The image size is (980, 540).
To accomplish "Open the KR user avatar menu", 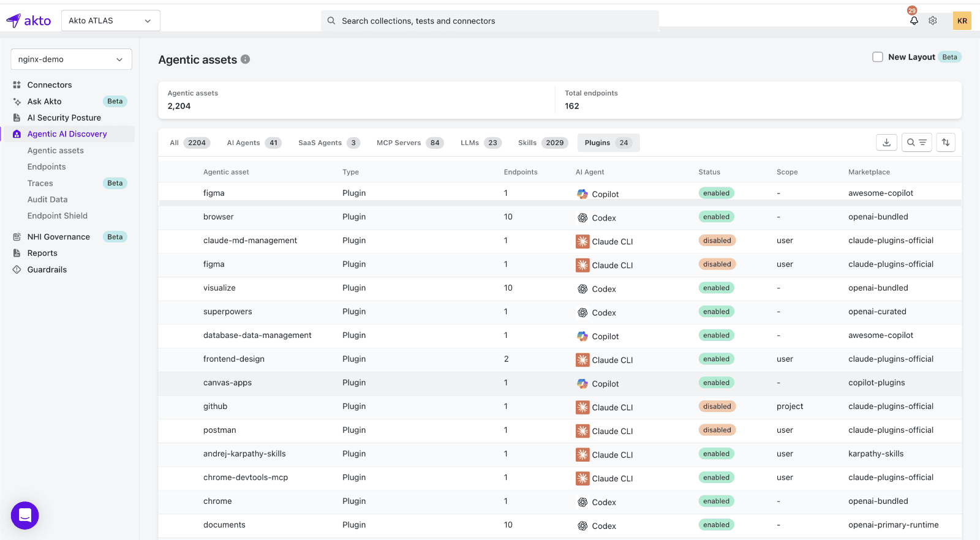I will coord(962,21).
